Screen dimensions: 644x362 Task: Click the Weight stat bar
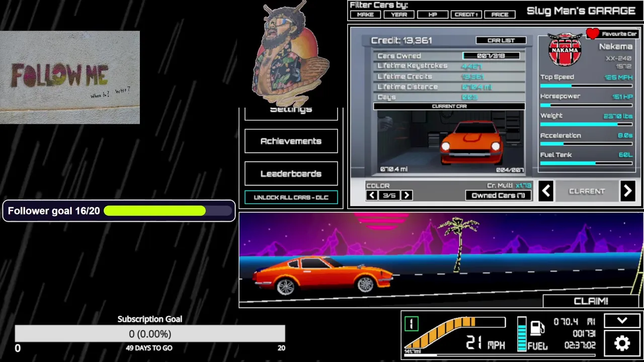pyautogui.click(x=586, y=124)
